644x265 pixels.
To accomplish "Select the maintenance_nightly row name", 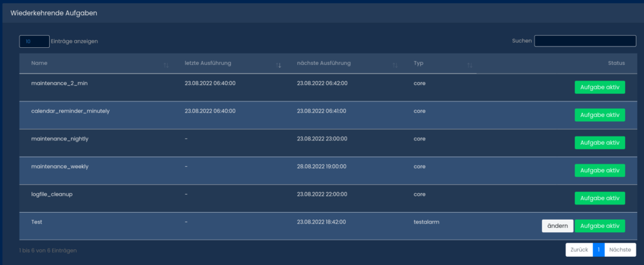I will point(64,138).
